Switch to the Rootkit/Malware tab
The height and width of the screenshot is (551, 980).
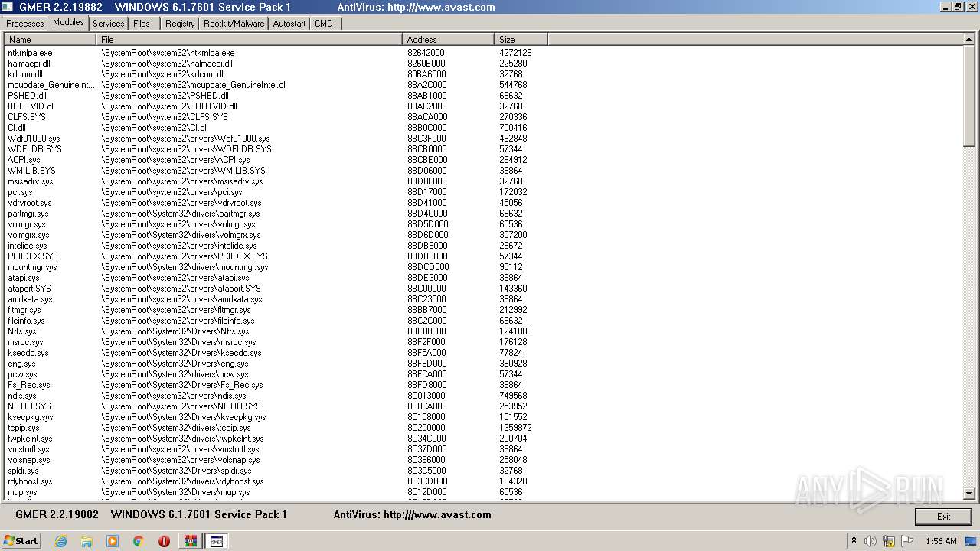(x=234, y=24)
